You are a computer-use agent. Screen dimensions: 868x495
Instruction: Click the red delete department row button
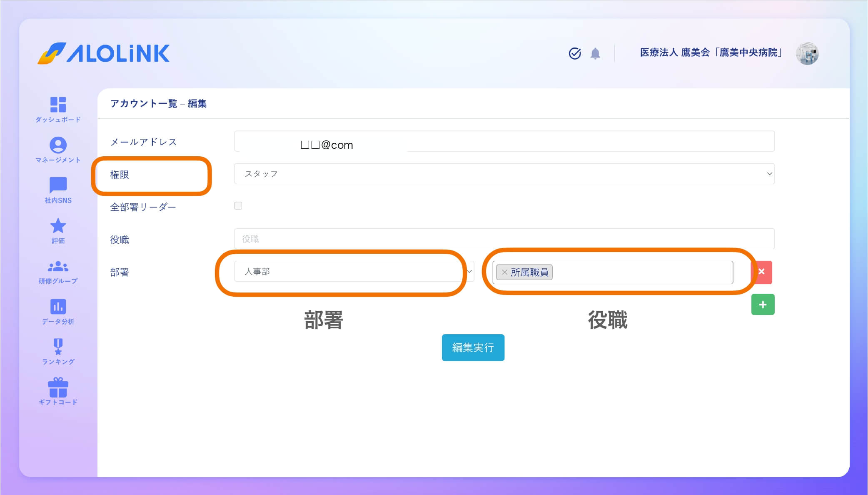[761, 272]
